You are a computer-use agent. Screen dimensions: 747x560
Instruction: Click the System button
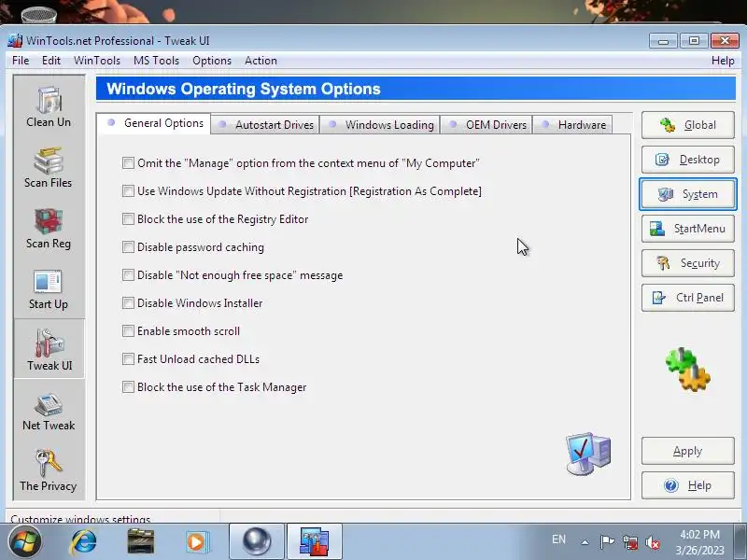click(x=688, y=194)
